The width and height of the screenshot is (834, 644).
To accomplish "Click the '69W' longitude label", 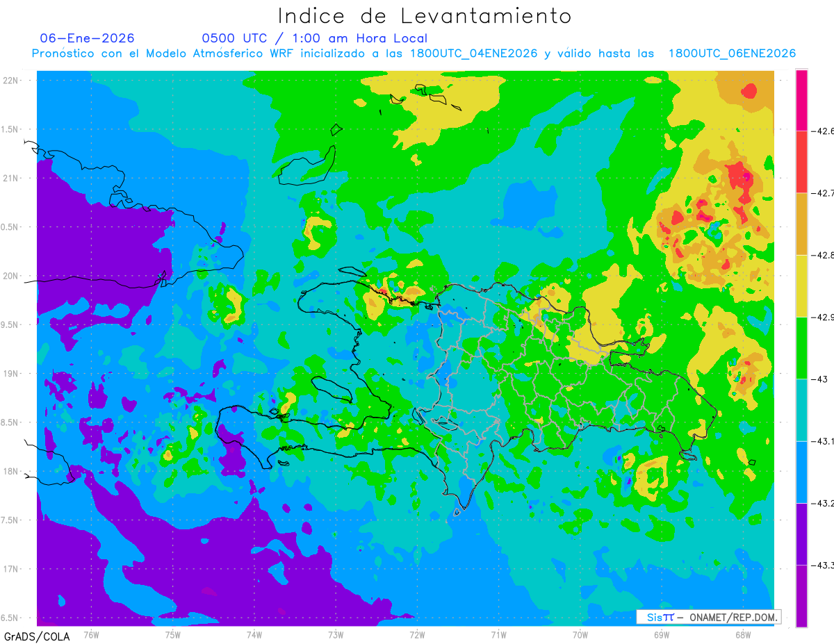I will [x=662, y=635].
